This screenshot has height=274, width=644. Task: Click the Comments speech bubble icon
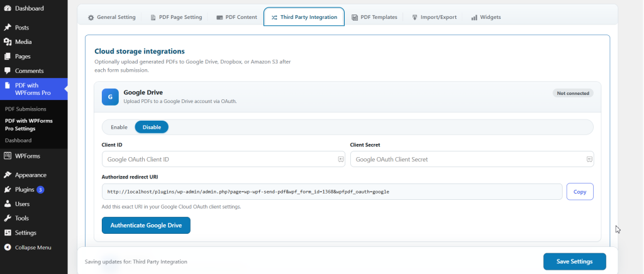pyautogui.click(x=8, y=70)
